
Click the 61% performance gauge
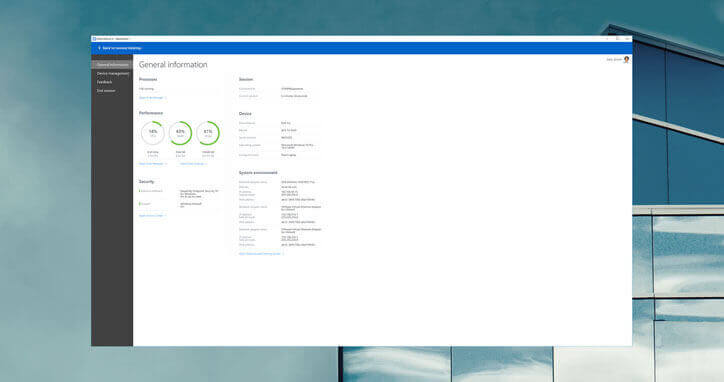coord(208,133)
